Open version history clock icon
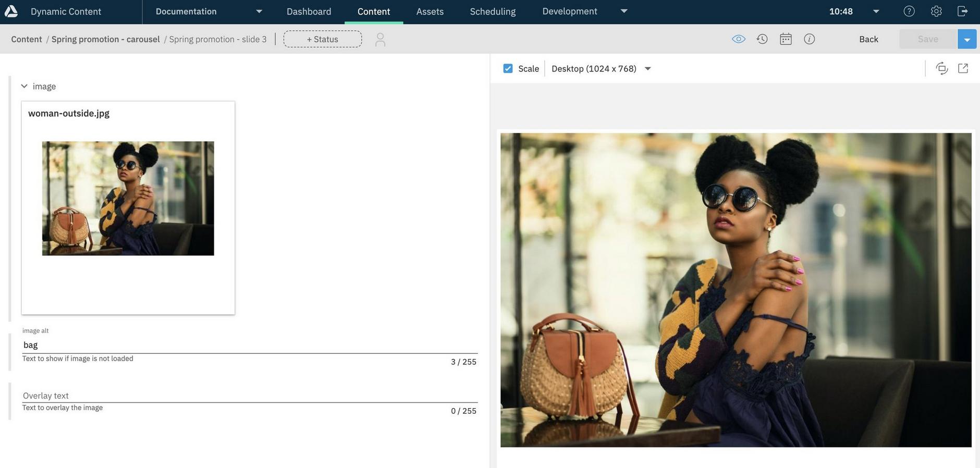Image resolution: width=980 pixels, height=468 pixels. tap(762, 39)
